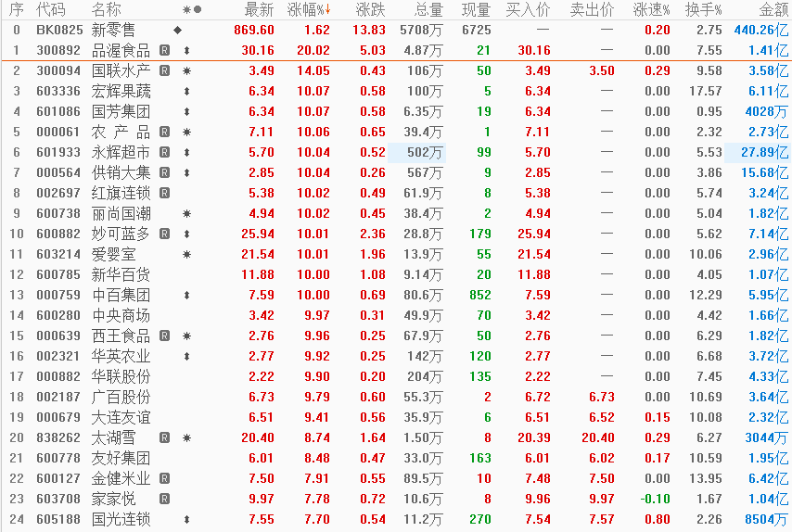Click the R badge next to 供销大集
This screenshot has height=532, width=792.
point(165,172)
